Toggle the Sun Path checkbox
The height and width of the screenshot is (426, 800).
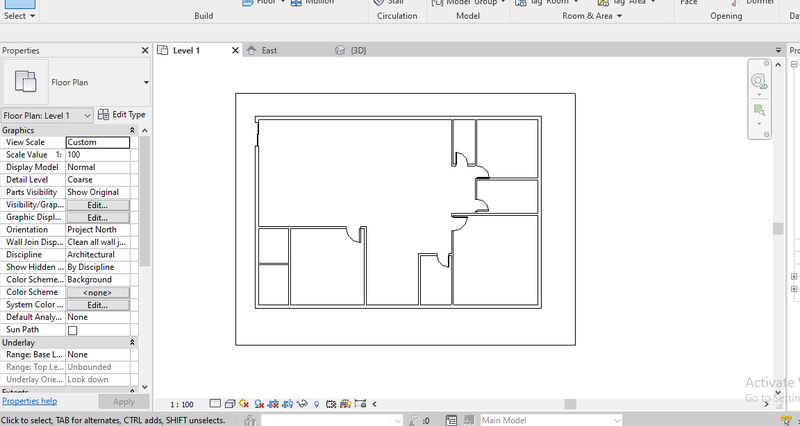72,330
